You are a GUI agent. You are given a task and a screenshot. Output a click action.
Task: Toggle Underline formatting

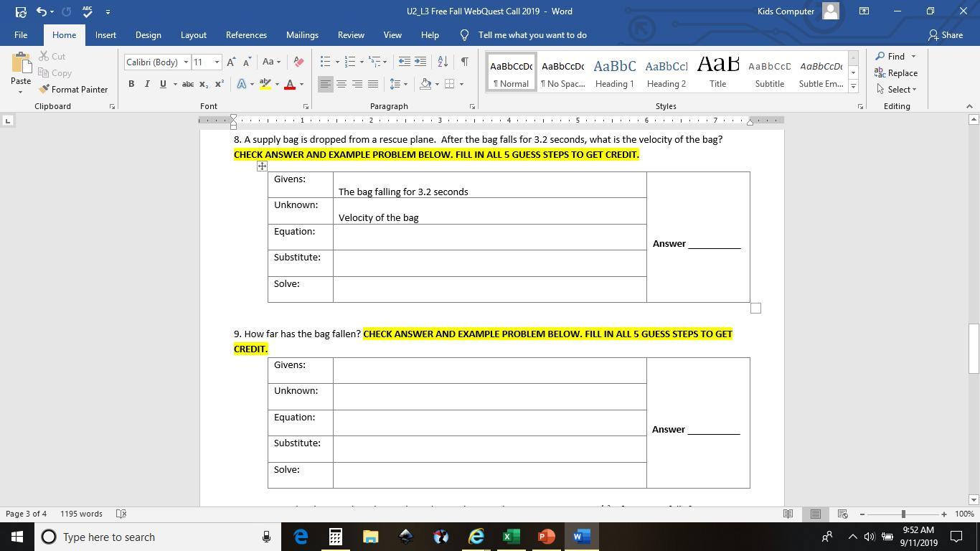[163, 85]
